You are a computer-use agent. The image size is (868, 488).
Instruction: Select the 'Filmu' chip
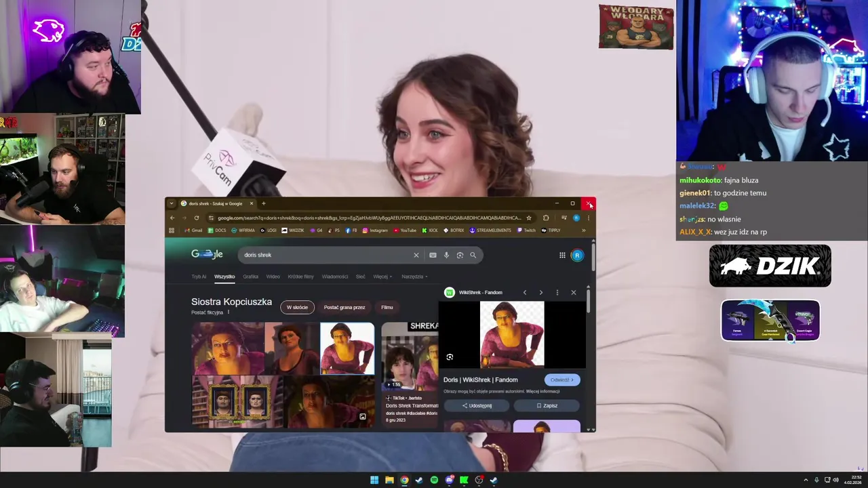(x=387, y=307)
